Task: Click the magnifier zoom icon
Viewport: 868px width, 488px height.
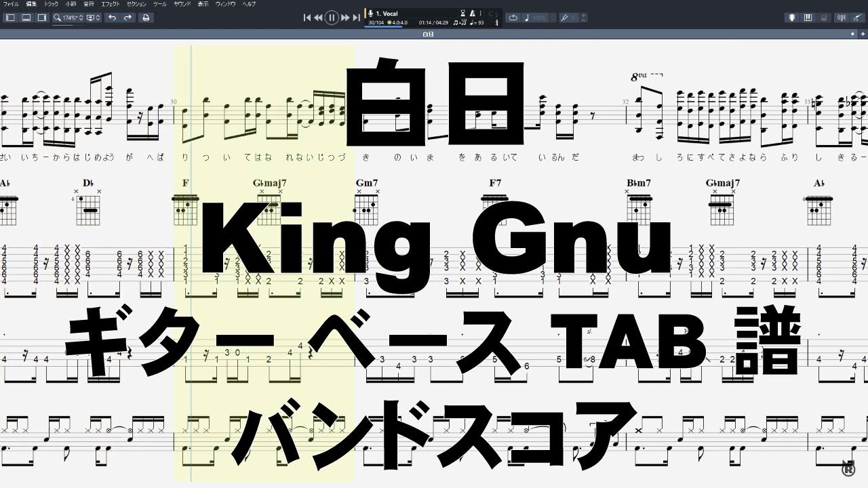Action: 58,18
